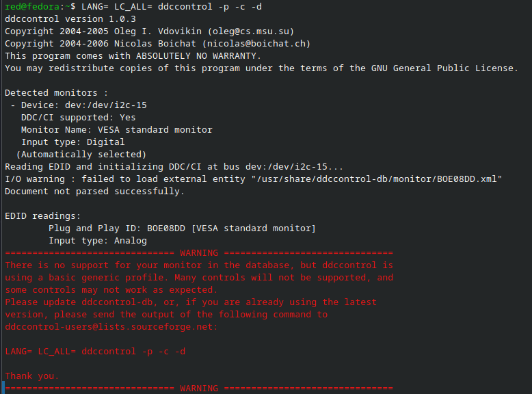
Task: Click the "EDID readings:" heading
Action: pos(42,215)
